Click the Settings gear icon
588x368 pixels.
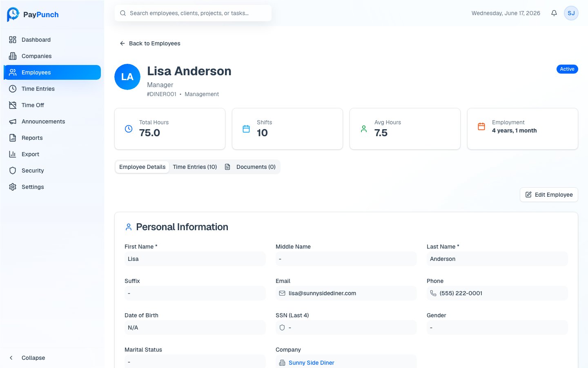(x=13, y=187)
